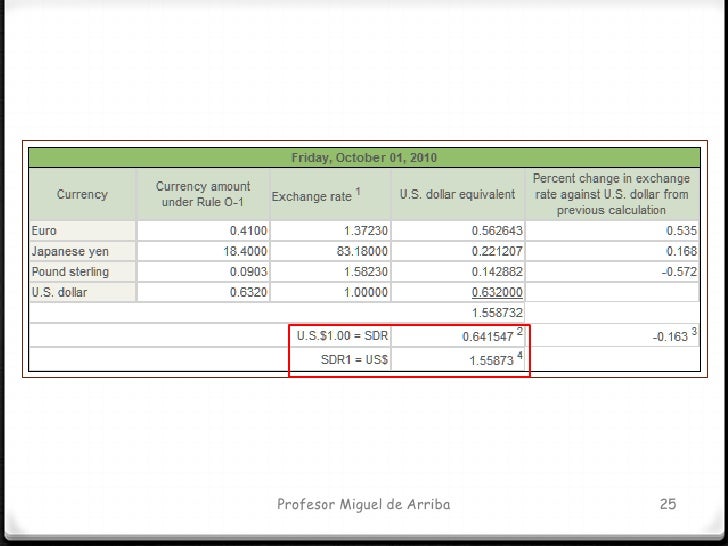
Task: Select the underlined value 0.632000
Action: click(x=497, y=292)
